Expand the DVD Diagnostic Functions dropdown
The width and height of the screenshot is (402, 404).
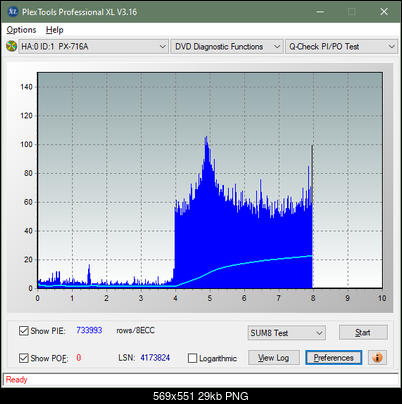pyautogui.click(x=227, y=47)
